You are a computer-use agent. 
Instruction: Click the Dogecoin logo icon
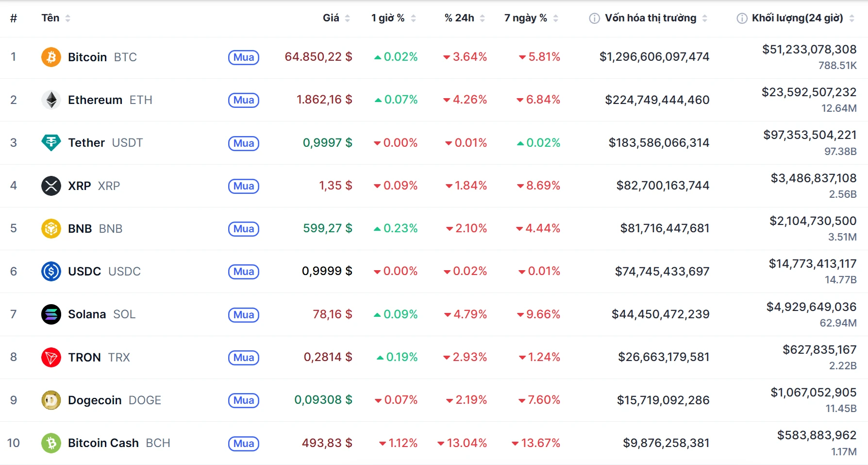[51, 400]
